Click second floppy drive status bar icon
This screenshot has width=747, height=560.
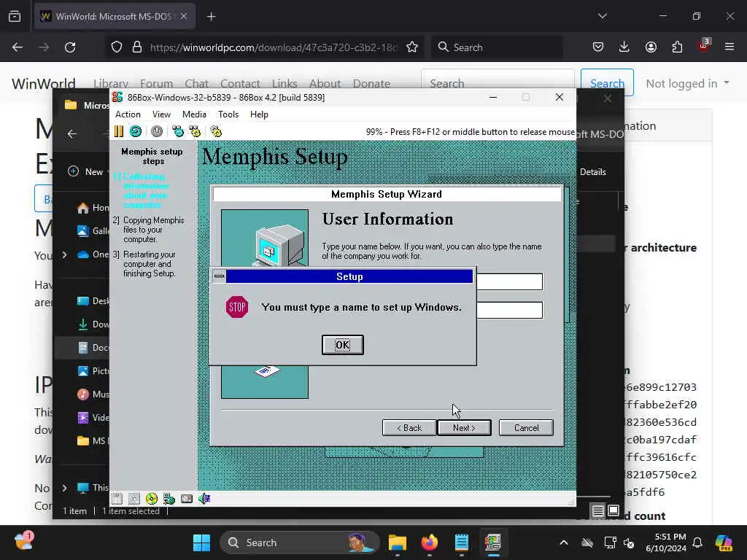click(134, 499)
